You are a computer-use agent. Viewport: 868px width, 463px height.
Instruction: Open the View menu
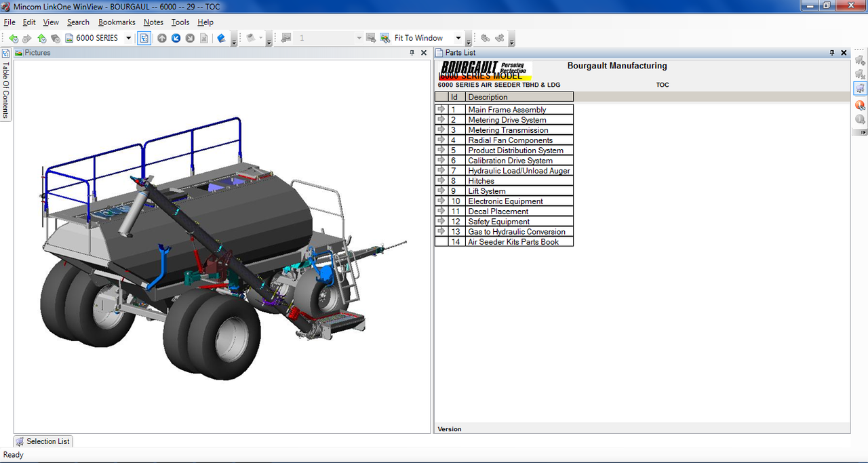51,22
